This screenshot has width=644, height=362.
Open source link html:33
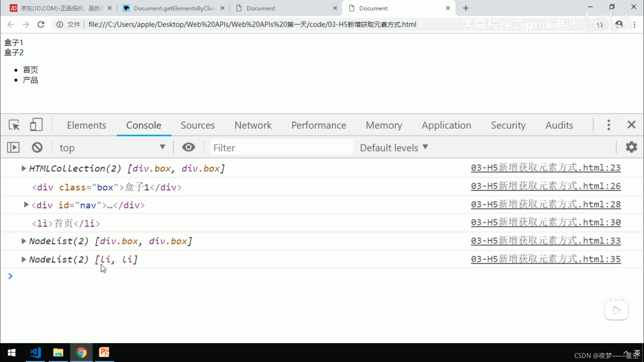(x=546, y=241)
